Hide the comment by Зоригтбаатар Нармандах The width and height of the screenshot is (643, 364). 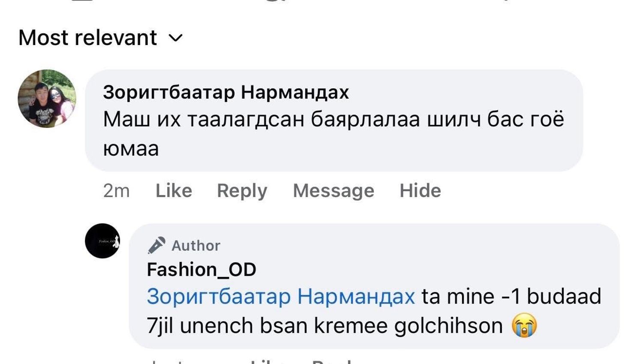point(420,190)
